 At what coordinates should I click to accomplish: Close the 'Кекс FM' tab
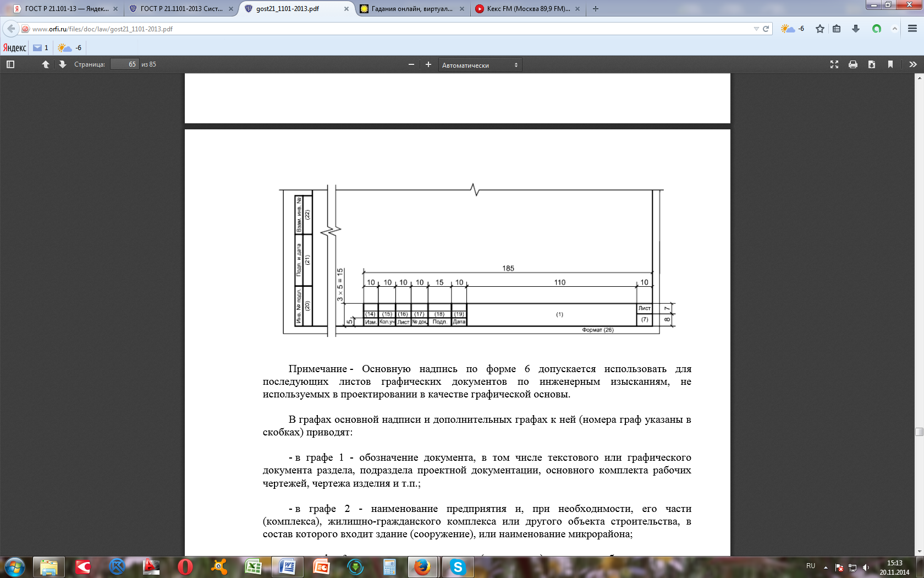pyautogui.click(x=577, y=9)
